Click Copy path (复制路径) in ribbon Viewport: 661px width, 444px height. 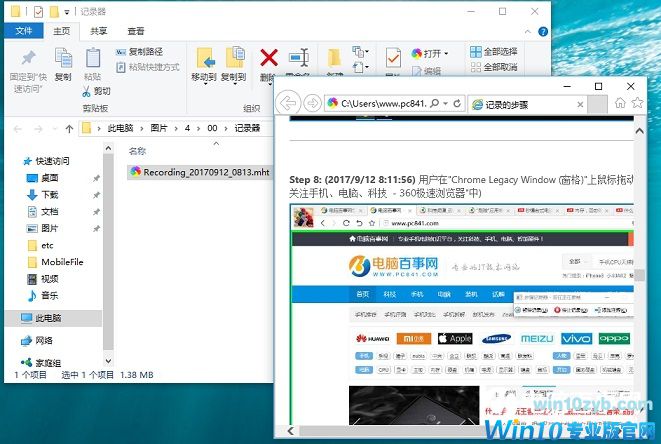pyautogui.click(x=140, y=52)
